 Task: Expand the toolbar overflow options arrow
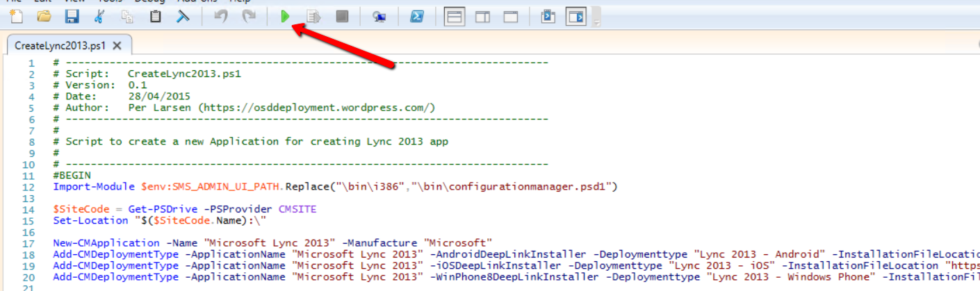point(596,23)
